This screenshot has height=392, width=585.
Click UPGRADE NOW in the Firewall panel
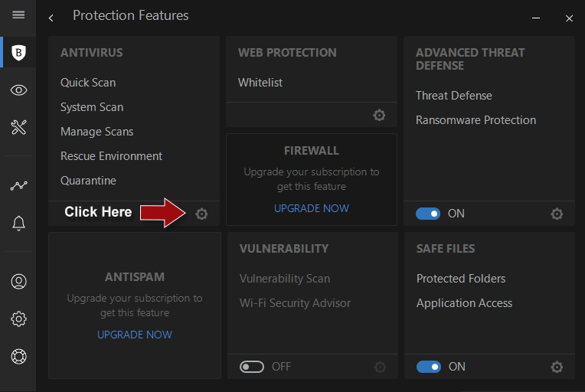coord(312,208)
